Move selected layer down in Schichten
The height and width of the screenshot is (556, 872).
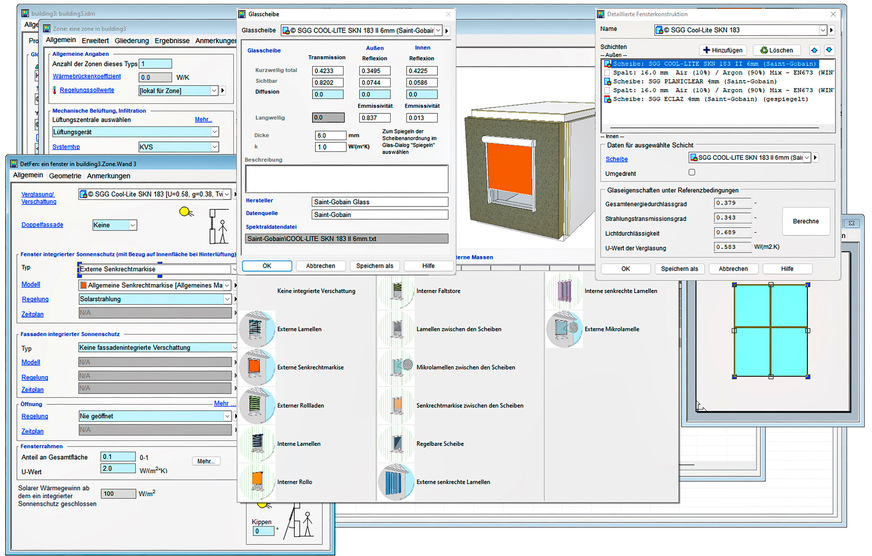click(x=829, y=50)
